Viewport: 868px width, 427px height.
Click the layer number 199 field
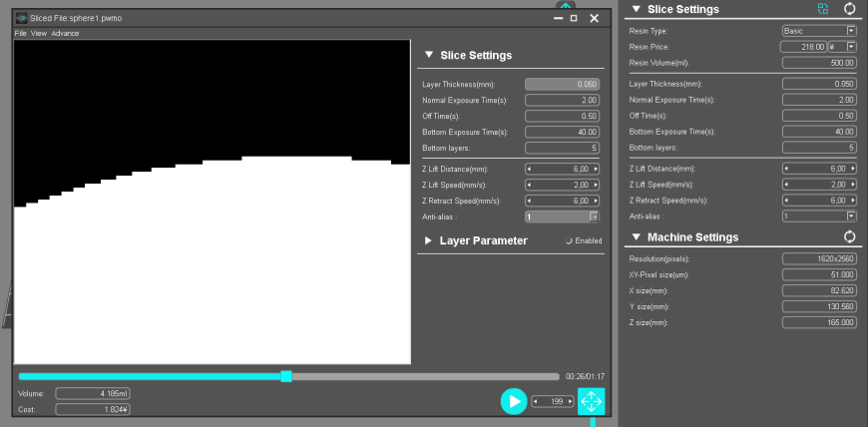click(553, 401)
